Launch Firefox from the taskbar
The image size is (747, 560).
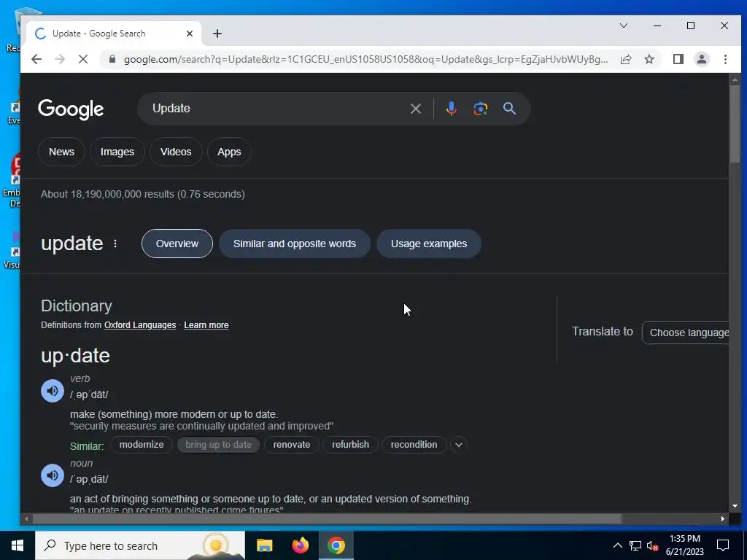(300, 545)
